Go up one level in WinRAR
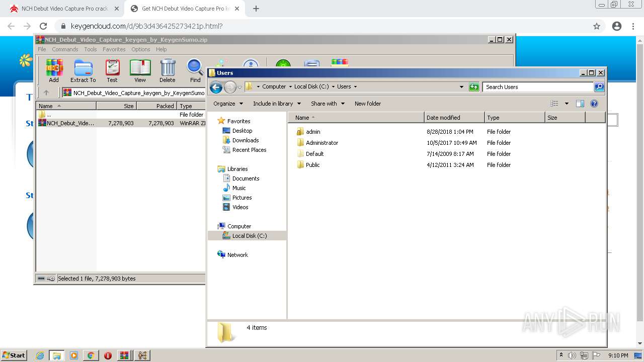This screenshot has width=644, height=362. [46, 93]
